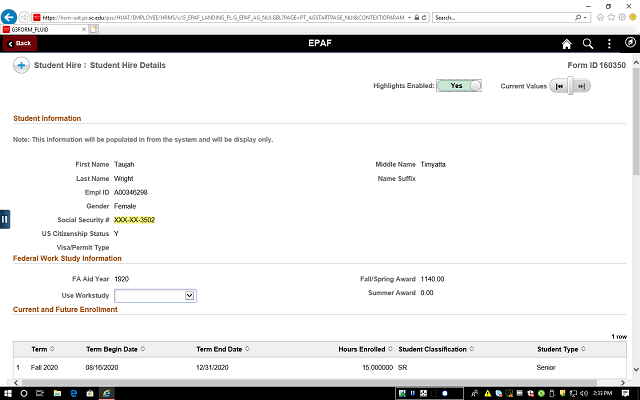Select the Social Security number XXX-XX-3502
Screen dimensions: 640x400
point(134,220)
